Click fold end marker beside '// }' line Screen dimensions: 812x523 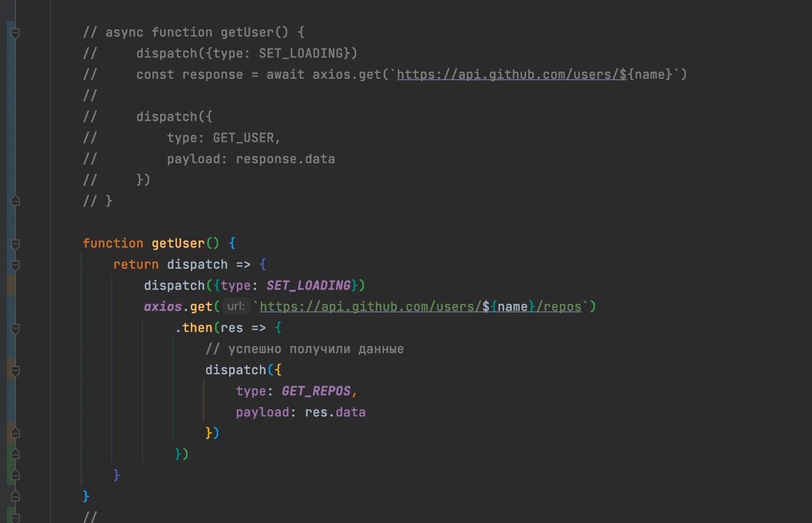coord(16,201)
